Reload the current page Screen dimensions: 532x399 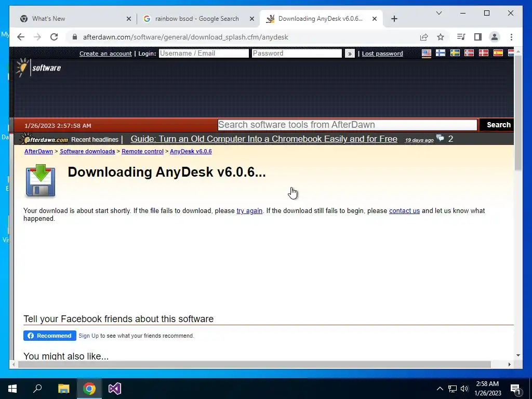[x=54, y=37]
